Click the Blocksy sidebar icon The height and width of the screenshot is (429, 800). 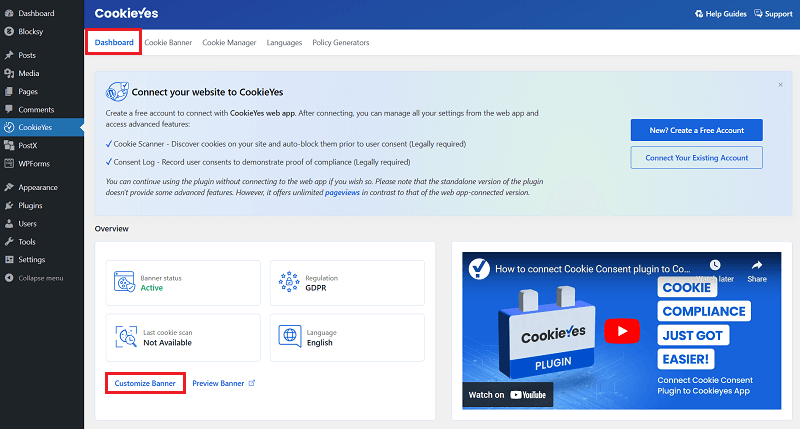click(x=9, y=32)
